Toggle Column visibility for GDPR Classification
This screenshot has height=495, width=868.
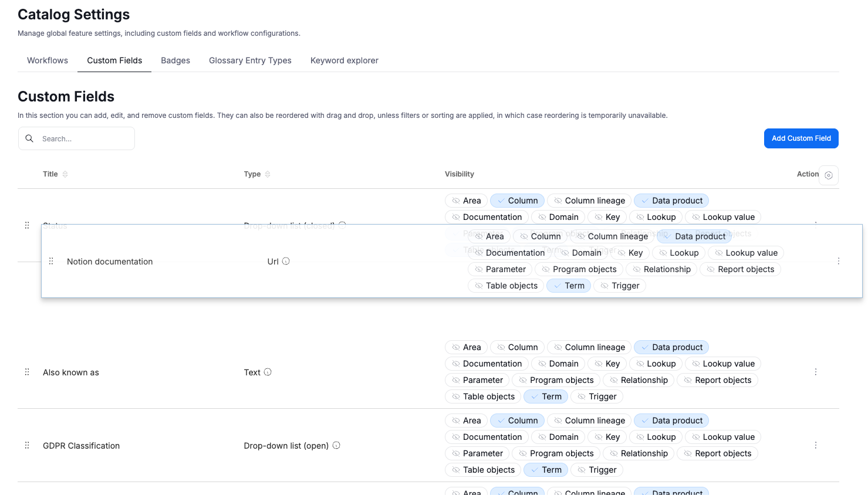[x=517, y=421]
